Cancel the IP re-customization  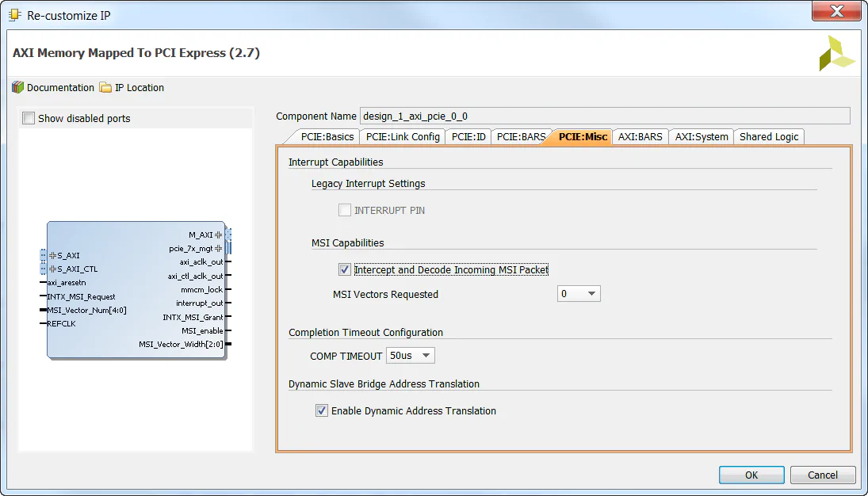(822, 475)
